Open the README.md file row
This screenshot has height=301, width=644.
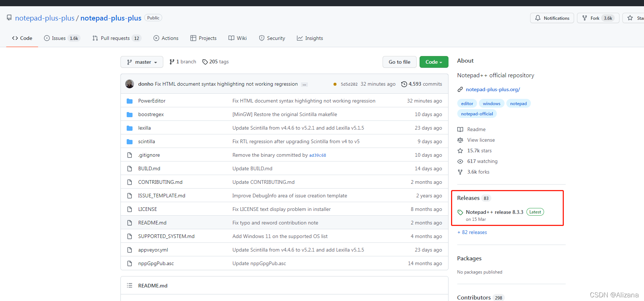pyautogui.click(x=284, y=223)
